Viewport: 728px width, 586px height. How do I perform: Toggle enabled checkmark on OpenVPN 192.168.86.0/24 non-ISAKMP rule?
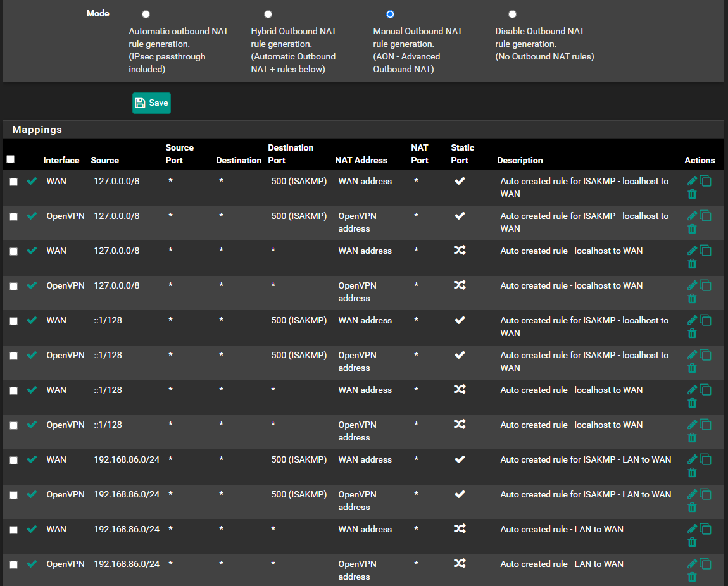(32, 564)
